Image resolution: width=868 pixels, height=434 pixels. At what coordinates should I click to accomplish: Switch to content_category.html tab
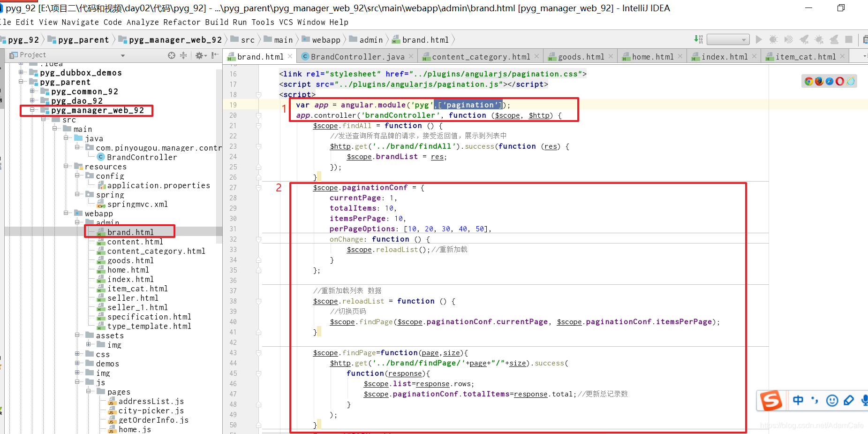(x=481, y=57)
